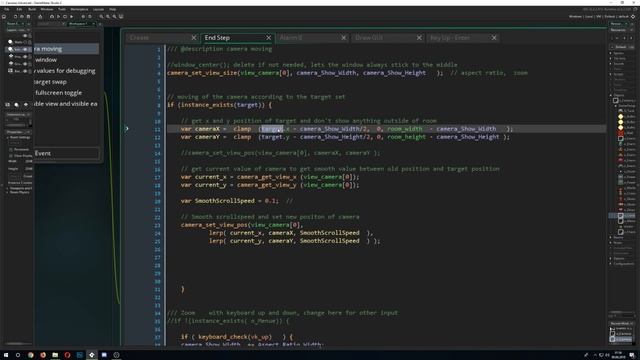
Task: Expand the Room Settings section
Action: (7, 138)
